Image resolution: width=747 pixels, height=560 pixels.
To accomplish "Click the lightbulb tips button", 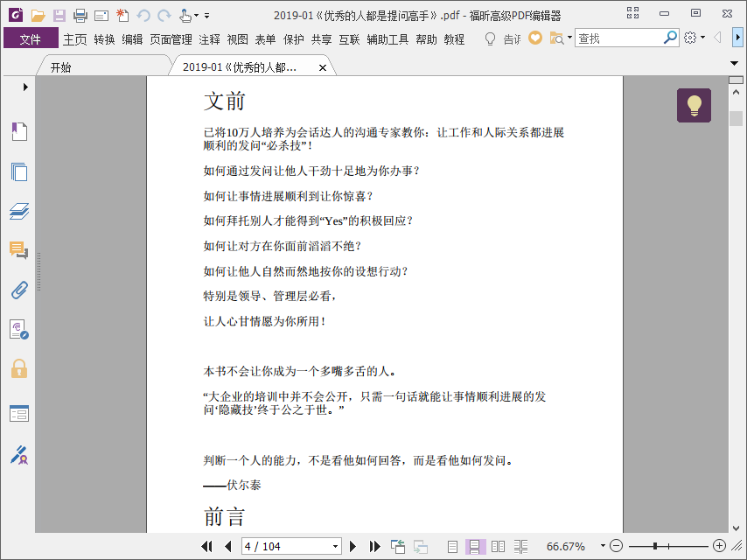I will tap(694, 105).
